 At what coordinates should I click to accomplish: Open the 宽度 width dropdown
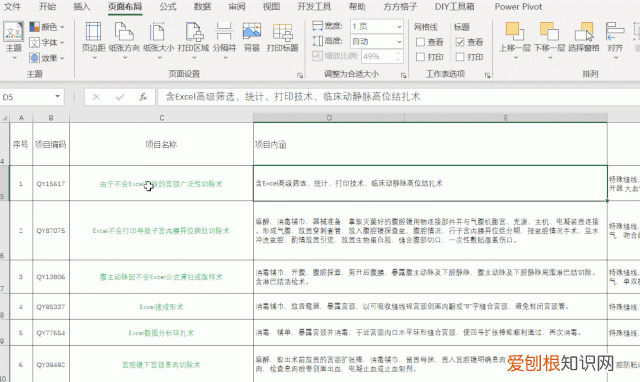tap(399, 27)
